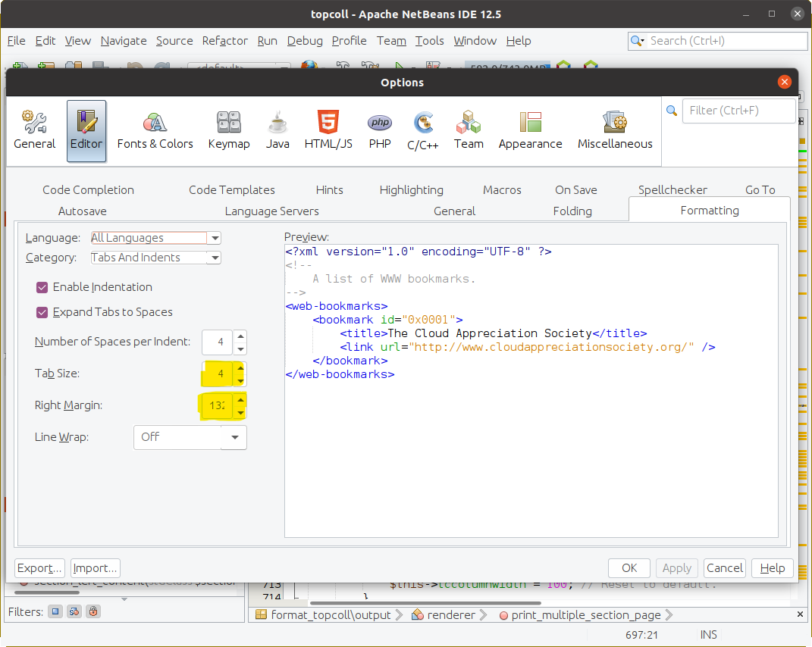This screenshot has width=812, height=647.
Task: Switch to the Folding tab
Action: (572, 211)
